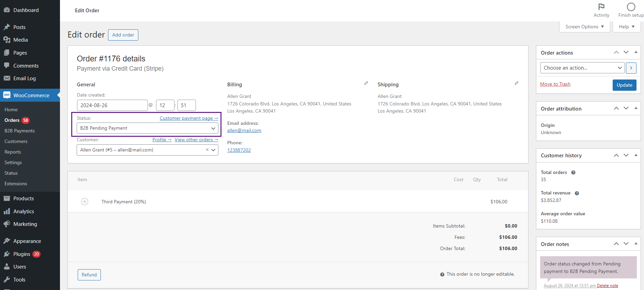Click the Email Log envelope icon
Screen dimensions: 644x290
point(7,78)
